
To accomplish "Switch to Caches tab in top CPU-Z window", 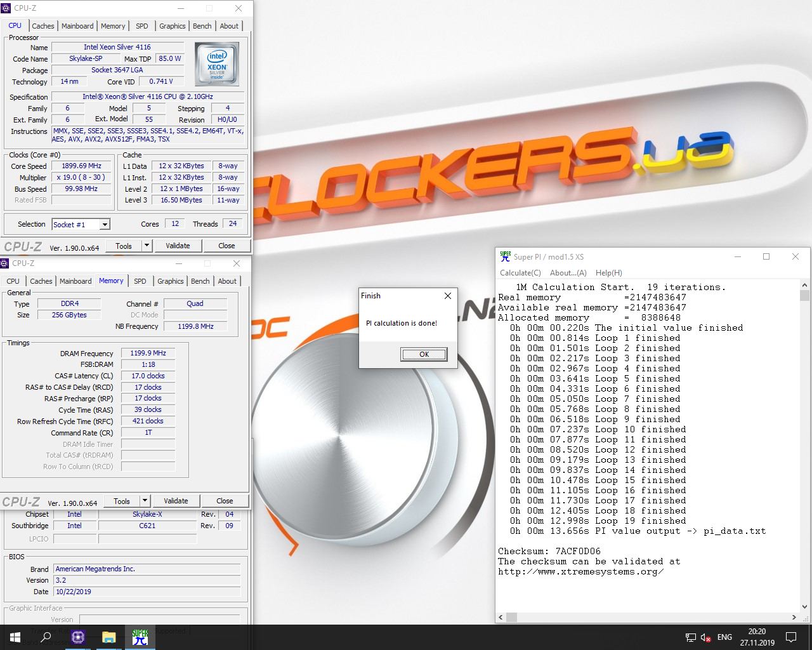I will (43, 26).
